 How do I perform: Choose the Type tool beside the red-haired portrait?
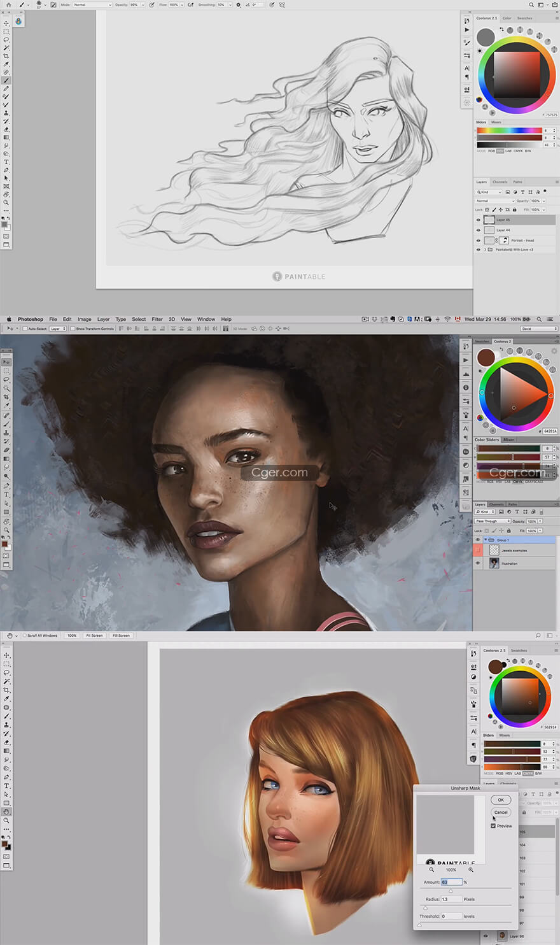(6, 786)
